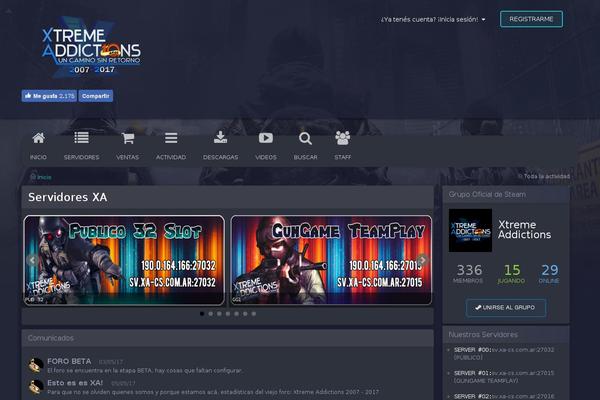This screenshot has height=400, width=600.
Task: Go to next slide in server carousel
Action: pos(423,260)
